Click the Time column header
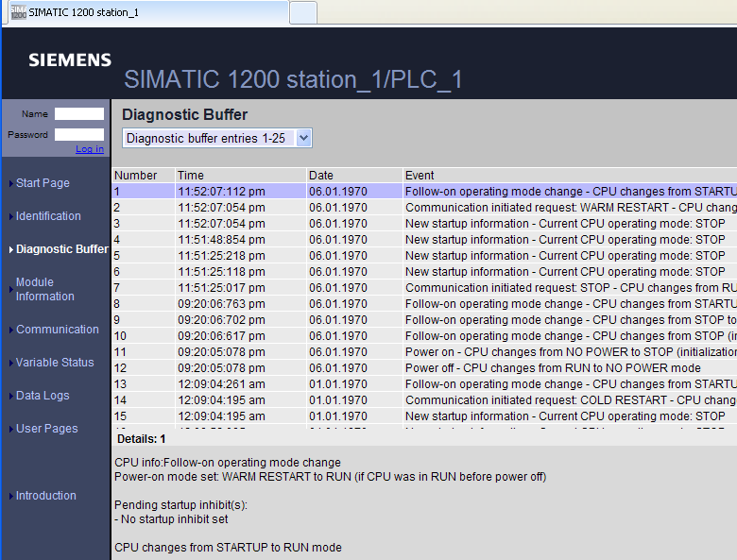 click(241, 176)
